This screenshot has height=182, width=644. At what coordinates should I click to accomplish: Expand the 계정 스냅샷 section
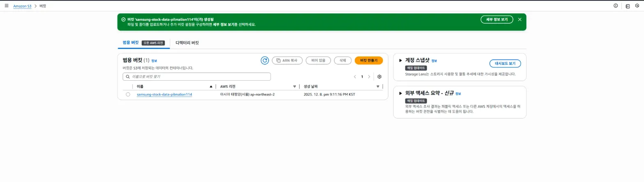[x=400, y=61]
